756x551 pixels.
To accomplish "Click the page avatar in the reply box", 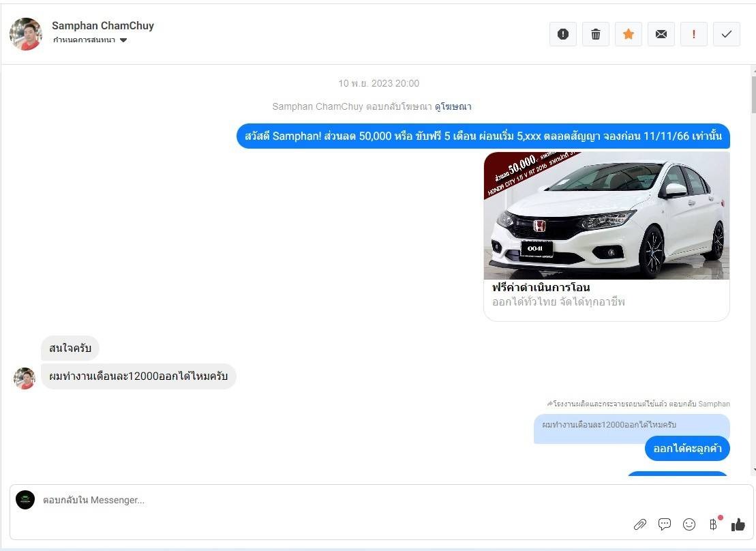I will pos(25,500).
